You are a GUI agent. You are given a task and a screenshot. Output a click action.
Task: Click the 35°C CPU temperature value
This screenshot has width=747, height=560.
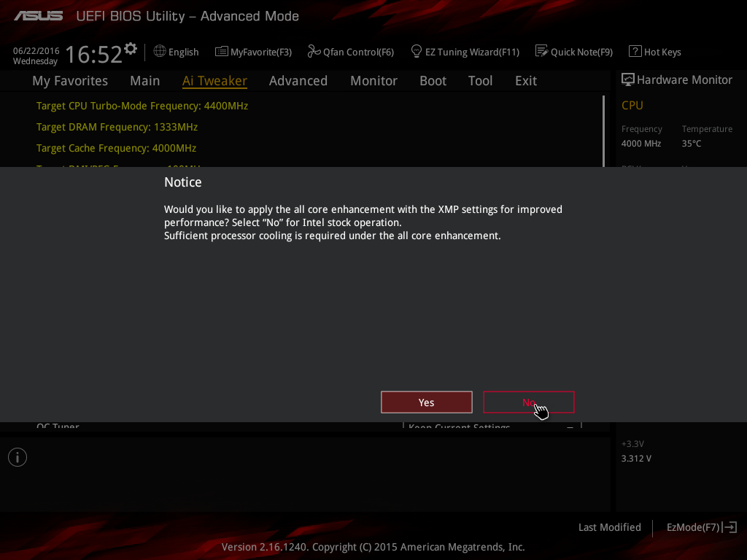click(x=692, y=144)
